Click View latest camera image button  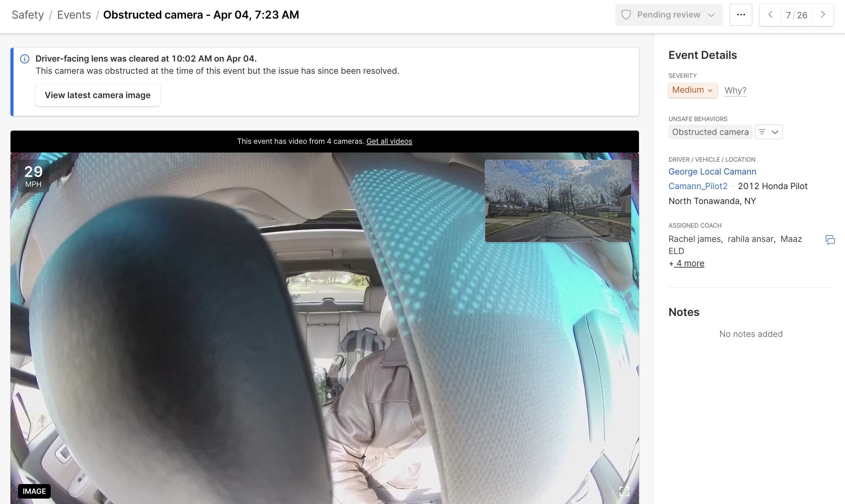coord(97,95)
